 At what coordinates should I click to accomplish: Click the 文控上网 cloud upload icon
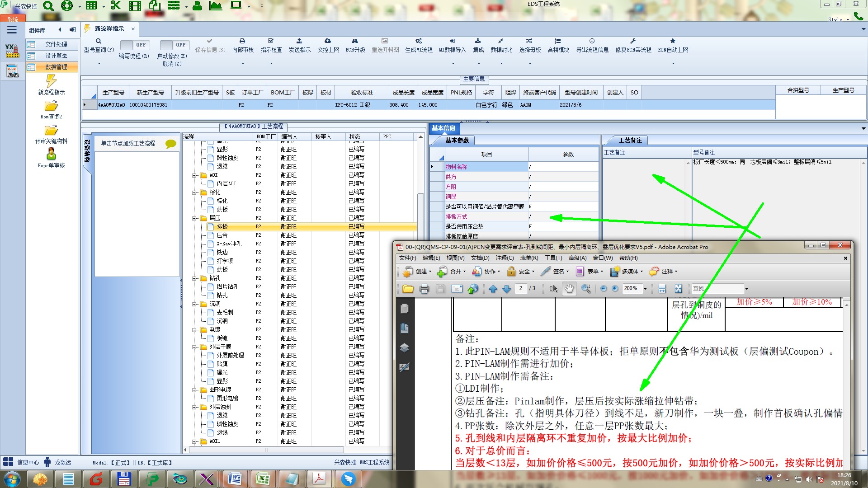click(328, 41)
